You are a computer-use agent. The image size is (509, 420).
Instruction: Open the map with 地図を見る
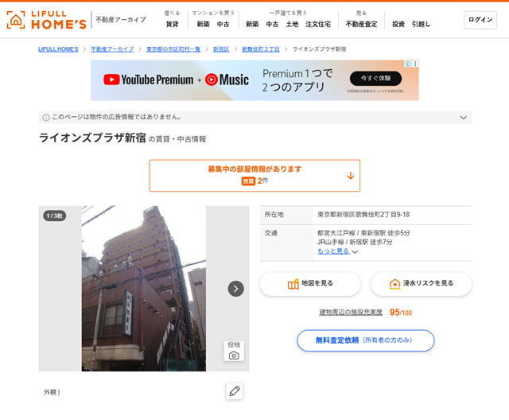click(x=310, y=283)
